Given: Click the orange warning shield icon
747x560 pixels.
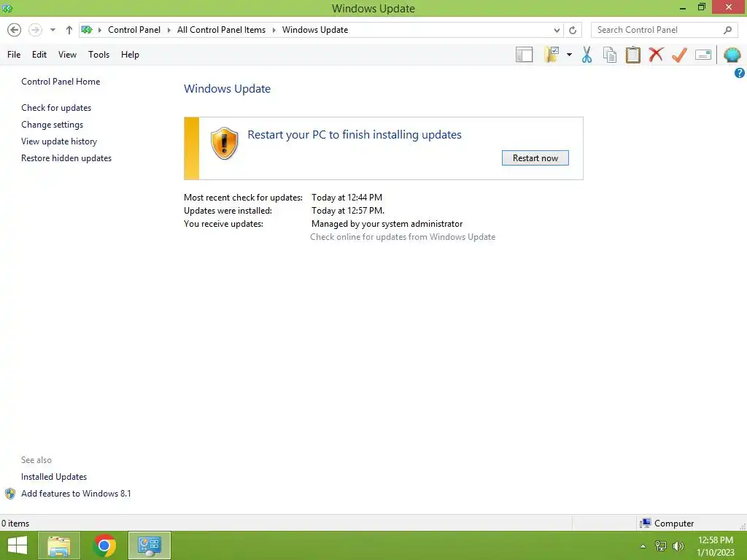Looking at the screenshot, I should point(225,144).
